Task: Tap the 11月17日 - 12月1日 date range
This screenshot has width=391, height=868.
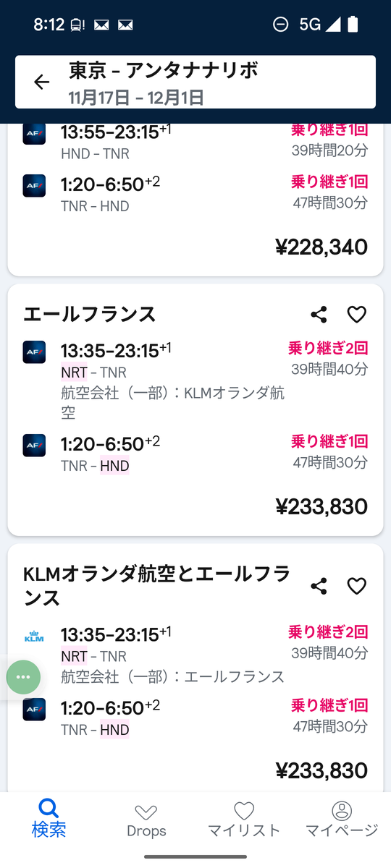Action: point(136,97)
